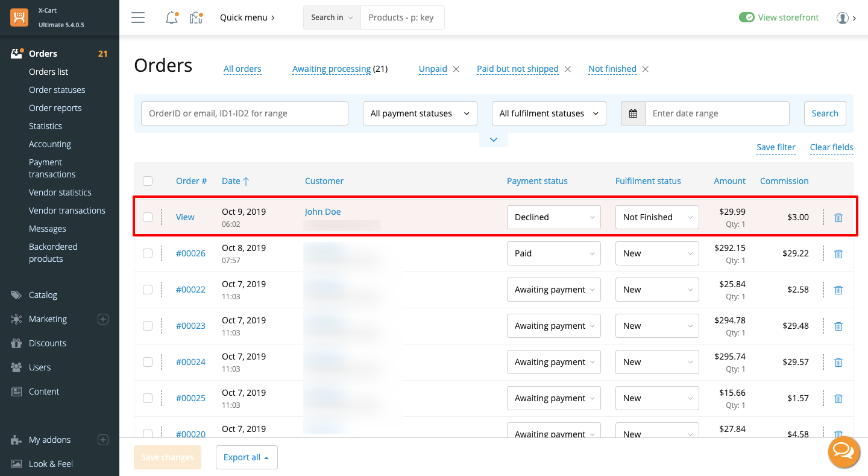Click the Marketing icon in sidebar
868x476 pixels.
click(x=16, y=319)
